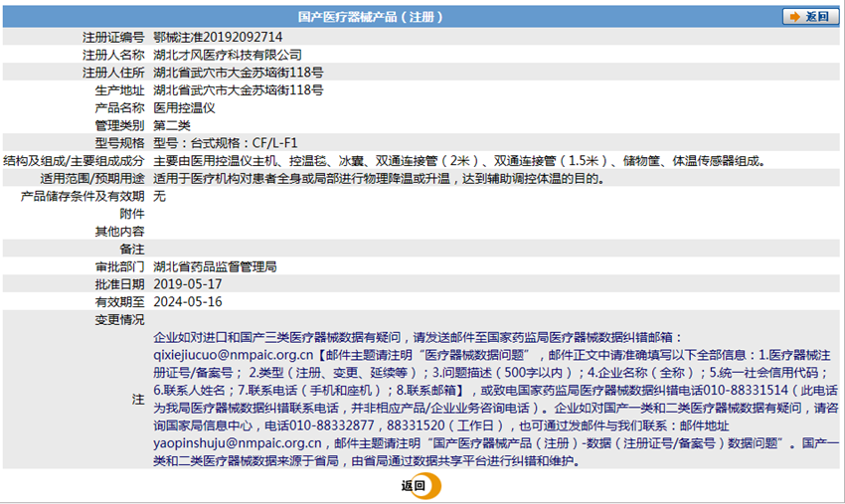Click the 变更情况 label
Image resolution: width=845 pixels, height=504 pixels.
[x=119, y=320]
